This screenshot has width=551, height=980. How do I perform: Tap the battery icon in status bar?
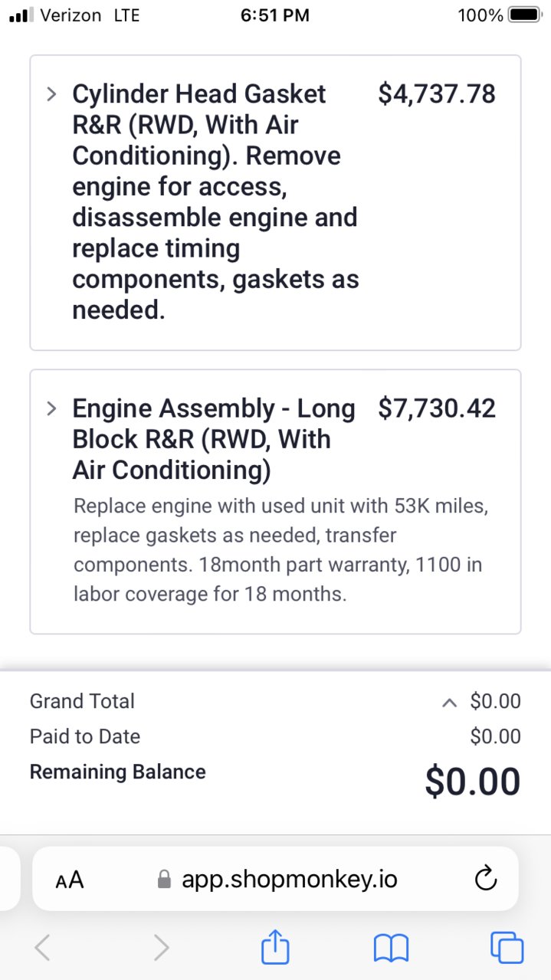pyautogui.click(x=526, y=15)
